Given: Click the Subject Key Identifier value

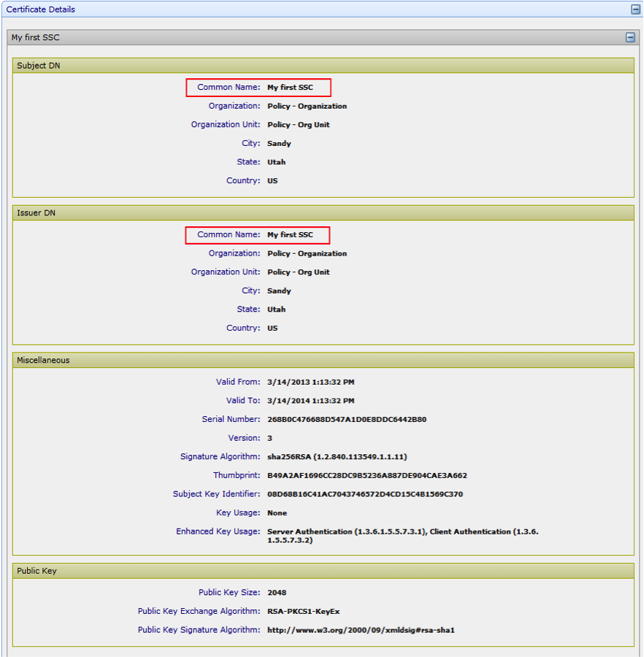Looking at the screenshot, I should [x=364, y=494].
